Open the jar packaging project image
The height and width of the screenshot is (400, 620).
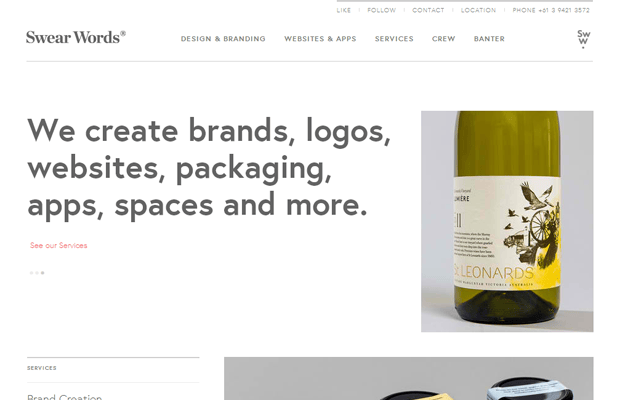(408, 379)
